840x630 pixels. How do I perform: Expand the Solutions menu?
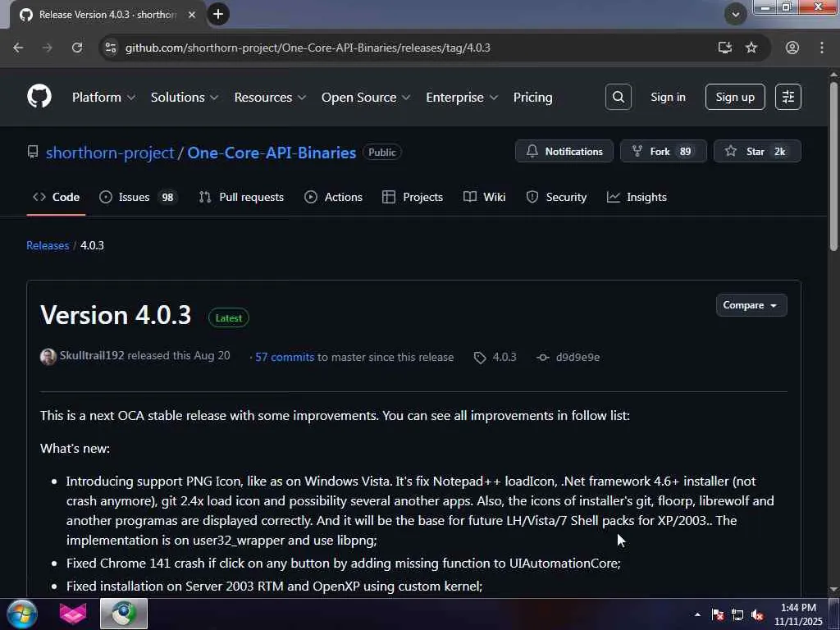[x=185, y=98]
